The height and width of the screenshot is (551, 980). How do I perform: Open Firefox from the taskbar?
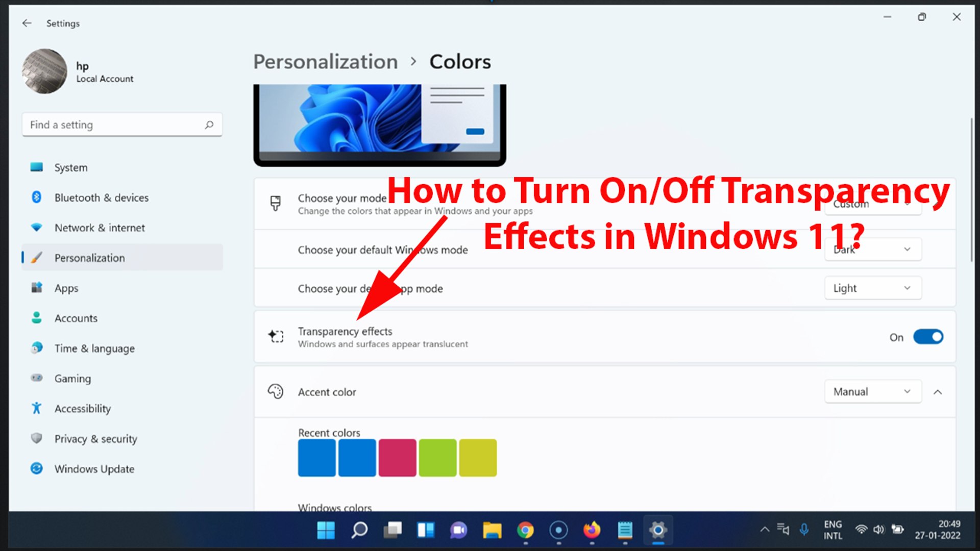pos(592,531)
